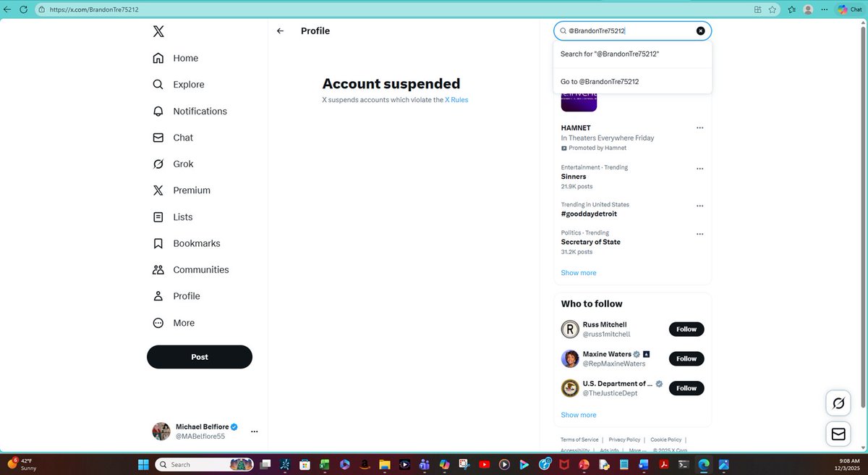
Task: Click the More circle icon in sidebar
Action: (158, 323)
